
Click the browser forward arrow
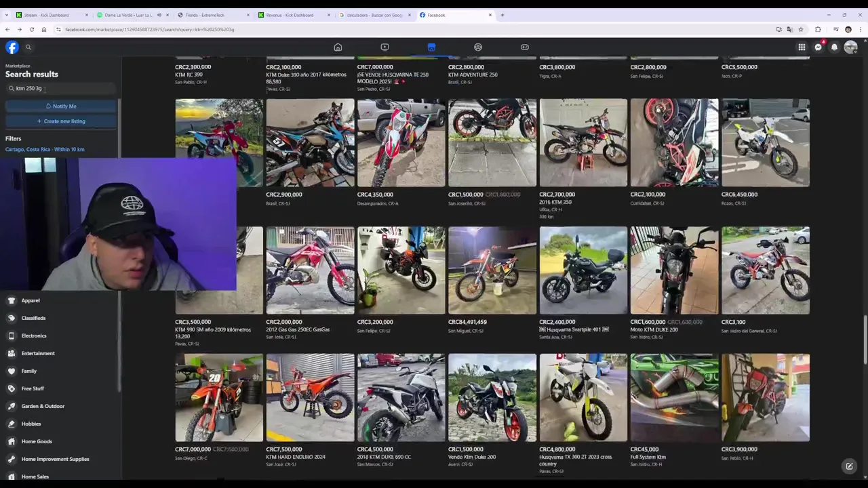point(19,29)
